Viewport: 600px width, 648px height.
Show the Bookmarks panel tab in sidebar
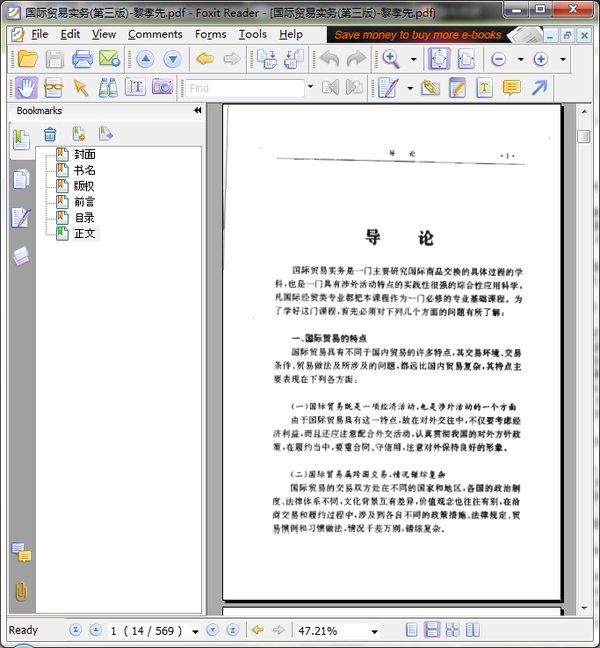coord(21,140)
